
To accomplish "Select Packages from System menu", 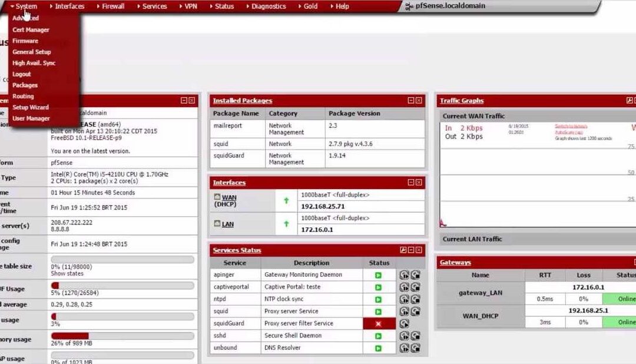I will [25, 85].
